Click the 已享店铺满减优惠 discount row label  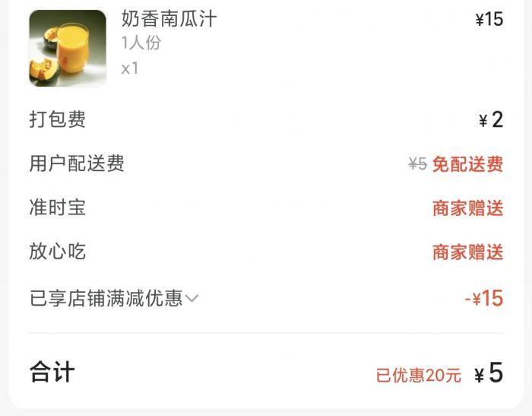[106, 298]
